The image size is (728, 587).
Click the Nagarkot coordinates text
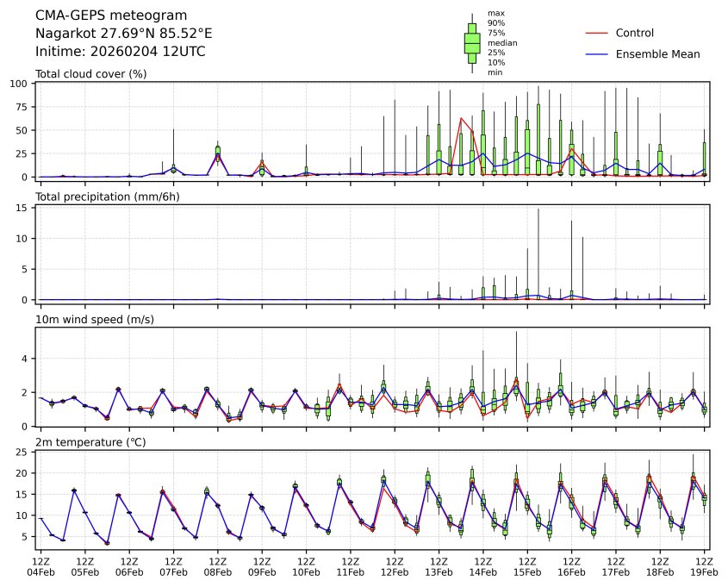click(x=123, y=34)
